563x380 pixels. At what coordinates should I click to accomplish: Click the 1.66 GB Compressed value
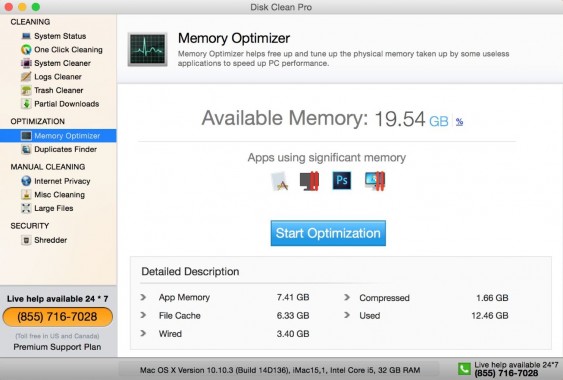point(492,298)
